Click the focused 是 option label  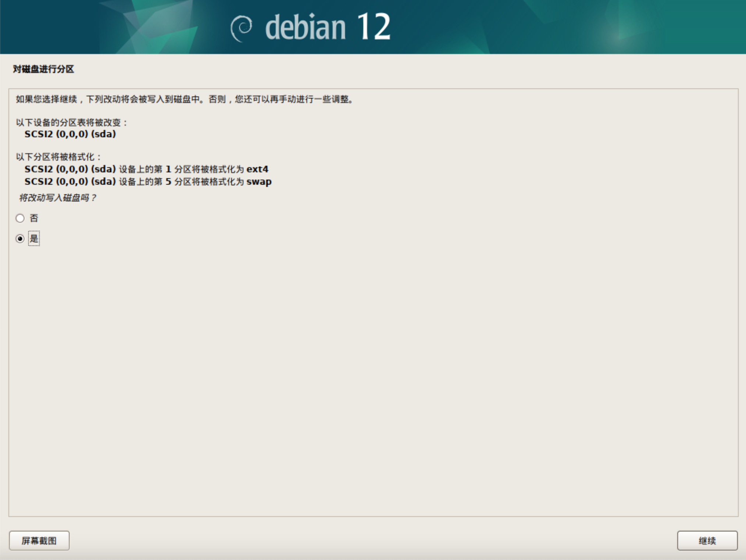point(34,239)
